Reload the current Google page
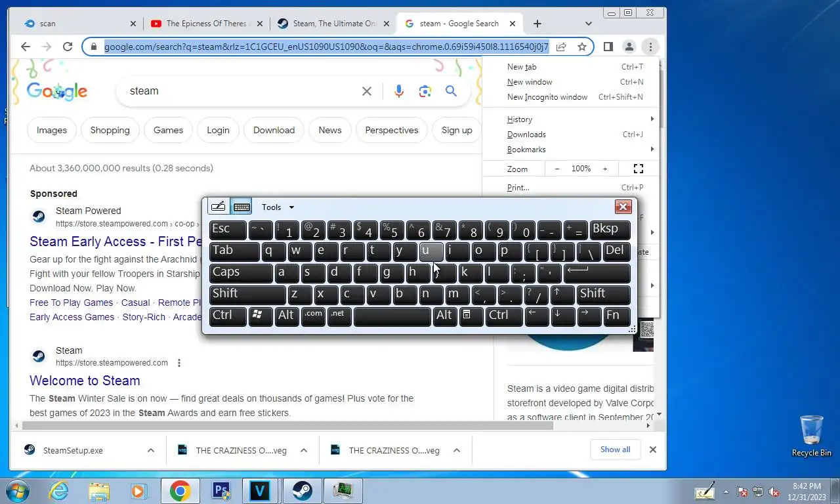 point(68,47)
